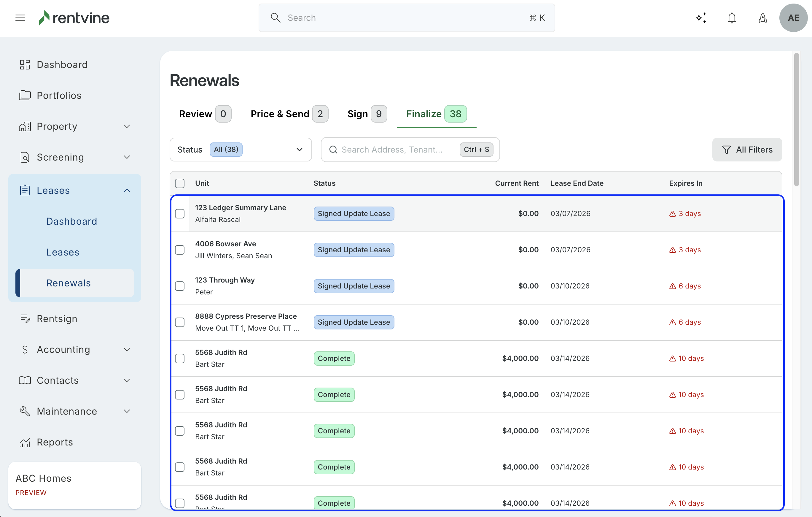The width and height of the screenshot is (812, 517).
Task: Click the notifications bell icon
Action: point(732,18)
